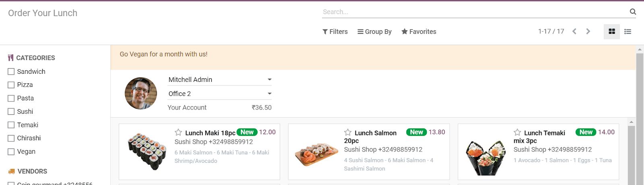Screen dimensions: 644x185
Task: Go to previous page of products
Action: [x=574, y=31]
